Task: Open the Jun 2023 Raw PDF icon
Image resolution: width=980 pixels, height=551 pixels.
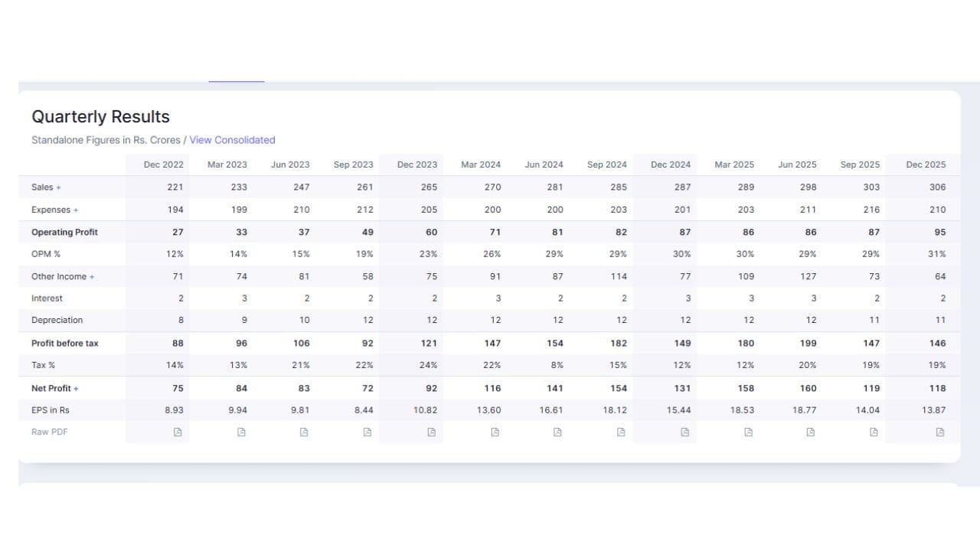Action: coord(304,432)
